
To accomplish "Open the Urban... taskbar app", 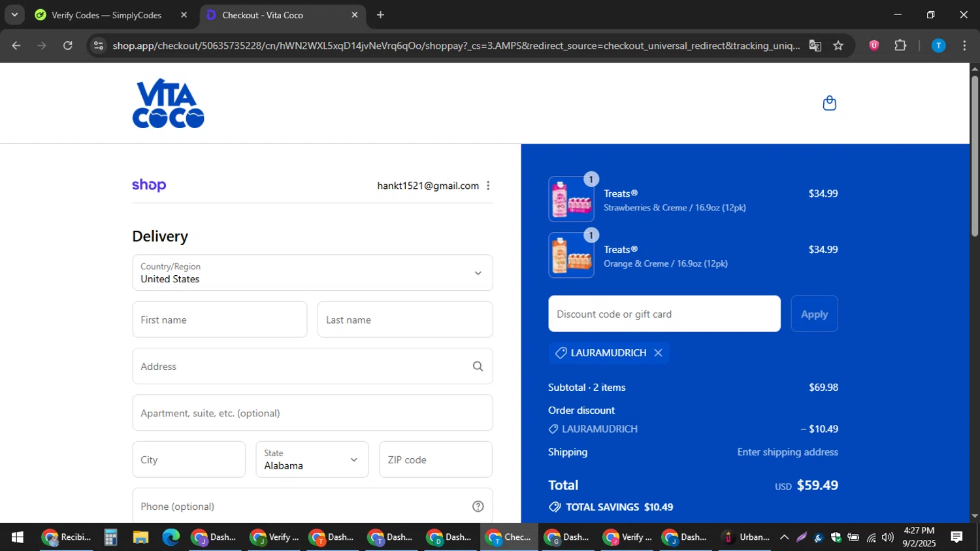I will point(745,537).
